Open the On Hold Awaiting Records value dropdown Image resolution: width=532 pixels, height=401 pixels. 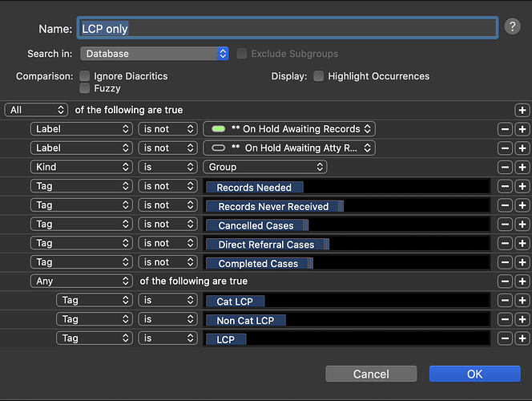click(289, 129)
